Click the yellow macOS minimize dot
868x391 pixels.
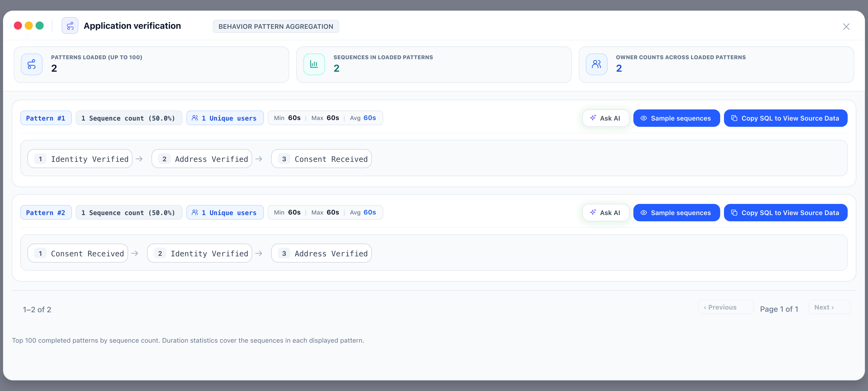tap(29, 26)
